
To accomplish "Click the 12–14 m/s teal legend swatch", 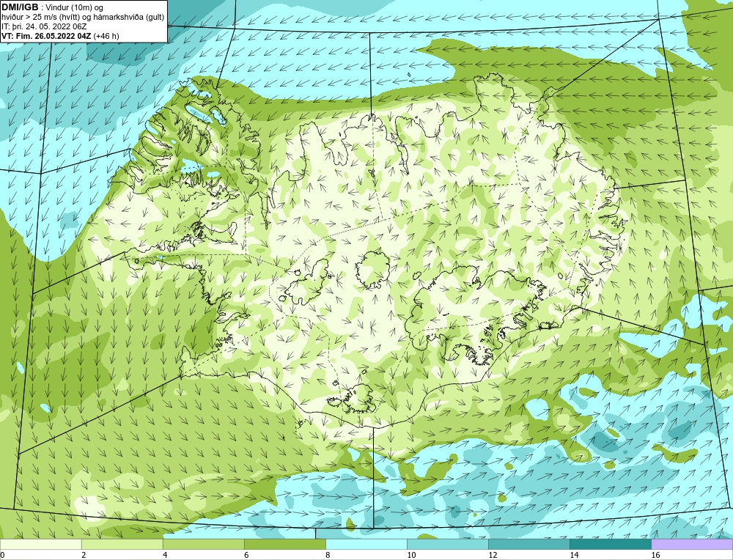I will (528, 544).
